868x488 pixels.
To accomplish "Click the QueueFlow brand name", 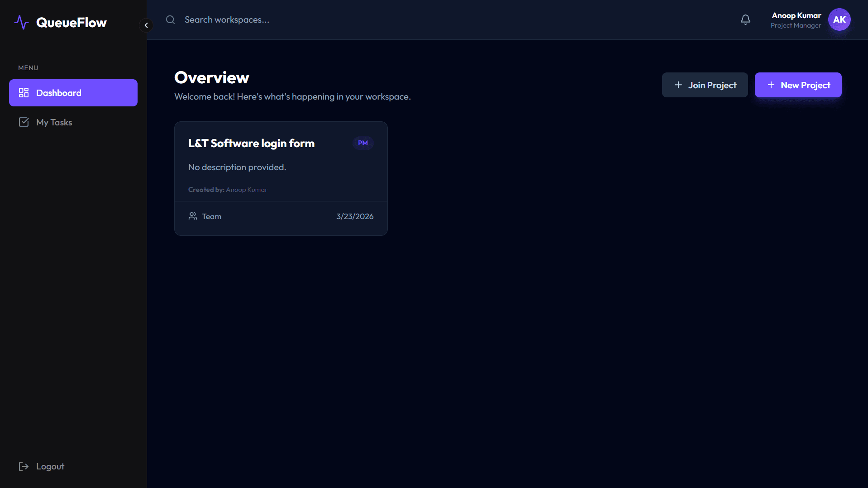I will tap(72, 23).
